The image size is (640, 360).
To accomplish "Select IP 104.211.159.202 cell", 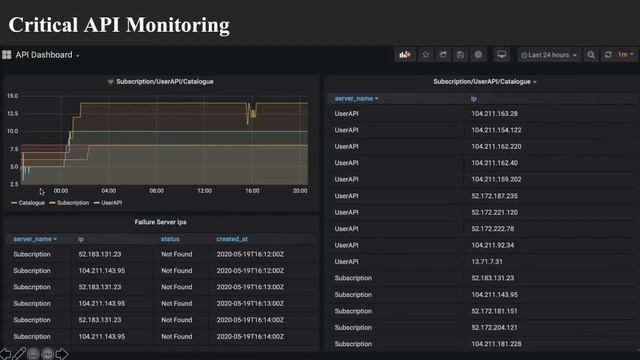I will point(496,179).
